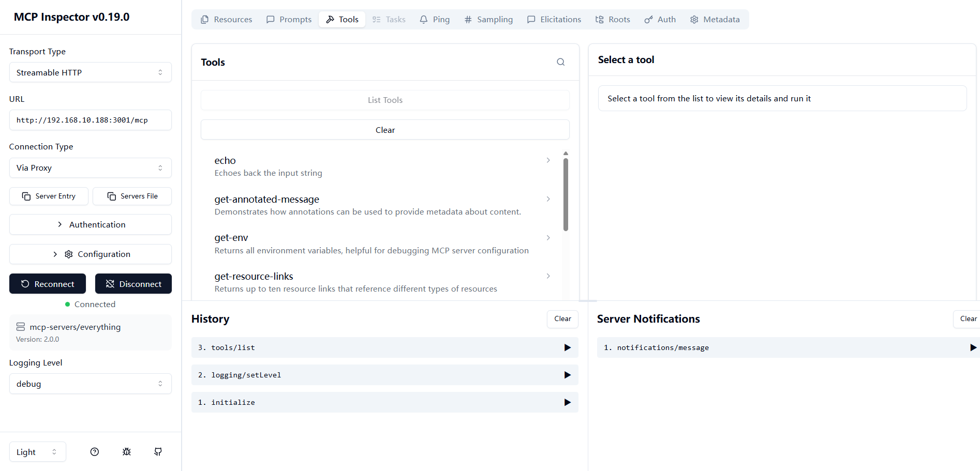The width and height of the screenshot is (980, 471).
Task: Switch to the Ping tab
Action: click(x=435, y=20)
